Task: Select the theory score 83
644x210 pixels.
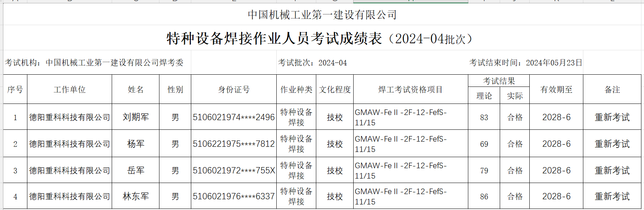Action: click(484, 117)
